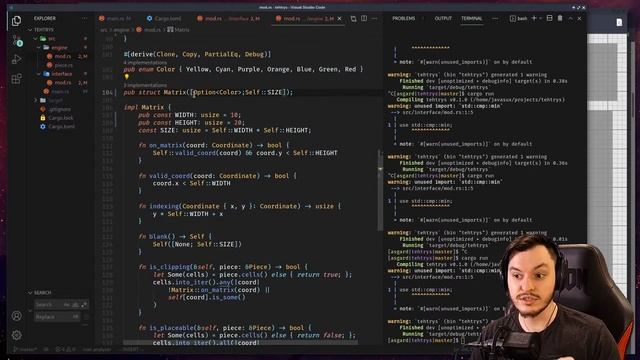Switch to main.rs editor tab

(x=116, y=18)
